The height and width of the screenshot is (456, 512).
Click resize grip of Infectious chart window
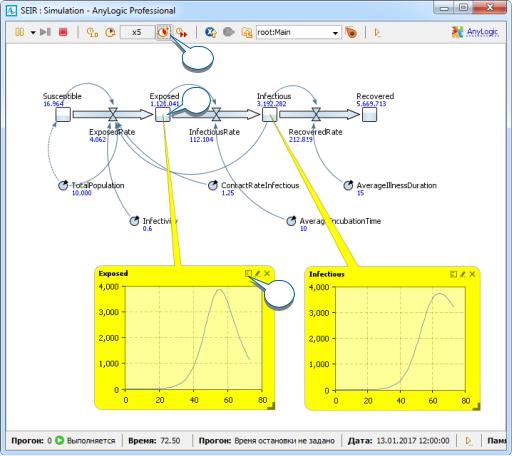(477, 406)
